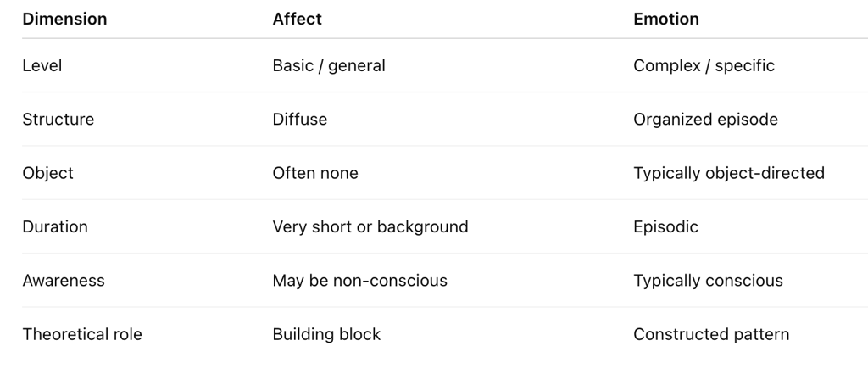This screenshot has height=374, width=868.
Task: Click the 'Constructed pattern' cell
Action: [711, 334]
